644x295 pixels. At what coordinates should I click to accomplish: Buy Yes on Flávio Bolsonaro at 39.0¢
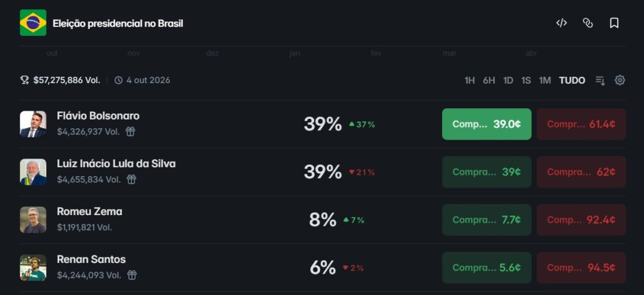tap(486, 124)
